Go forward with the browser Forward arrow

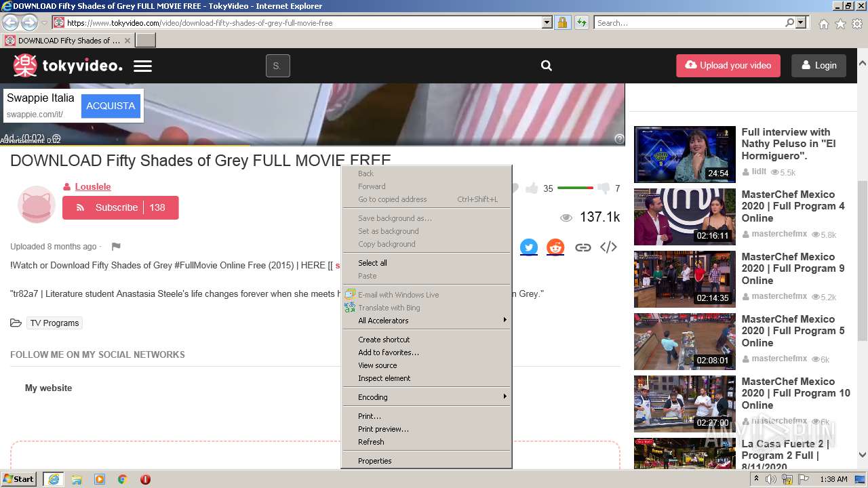(x=29, y=23)
